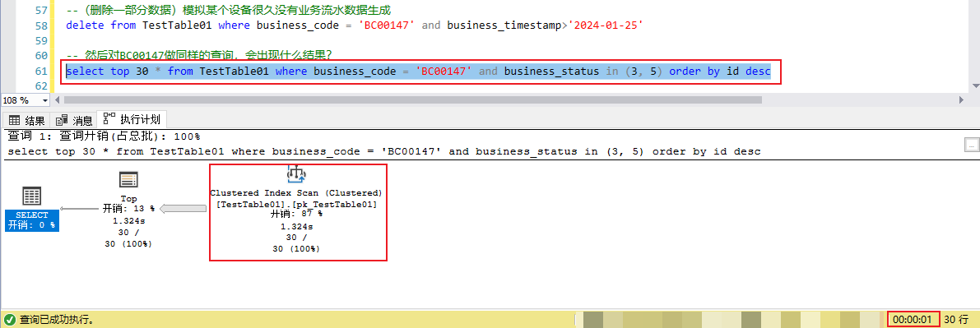Select the Clustered Index Scan operator icon

[295, 174]
